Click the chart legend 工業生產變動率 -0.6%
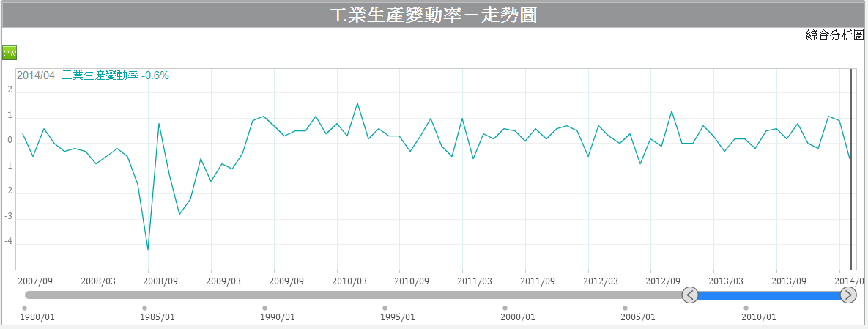 pyautogui.click(x=115, y=76)
